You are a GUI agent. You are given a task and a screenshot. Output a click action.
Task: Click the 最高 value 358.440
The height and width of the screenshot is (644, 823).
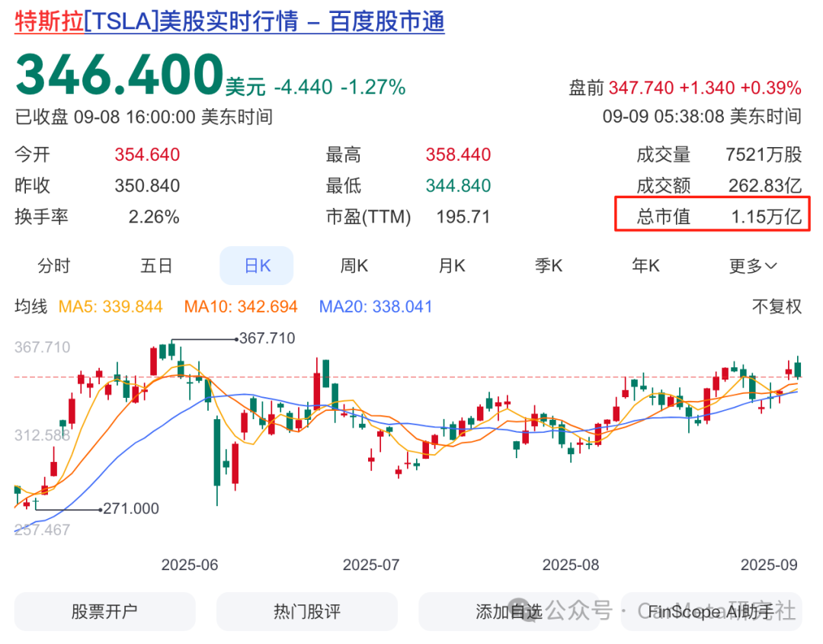pos(458,155)
